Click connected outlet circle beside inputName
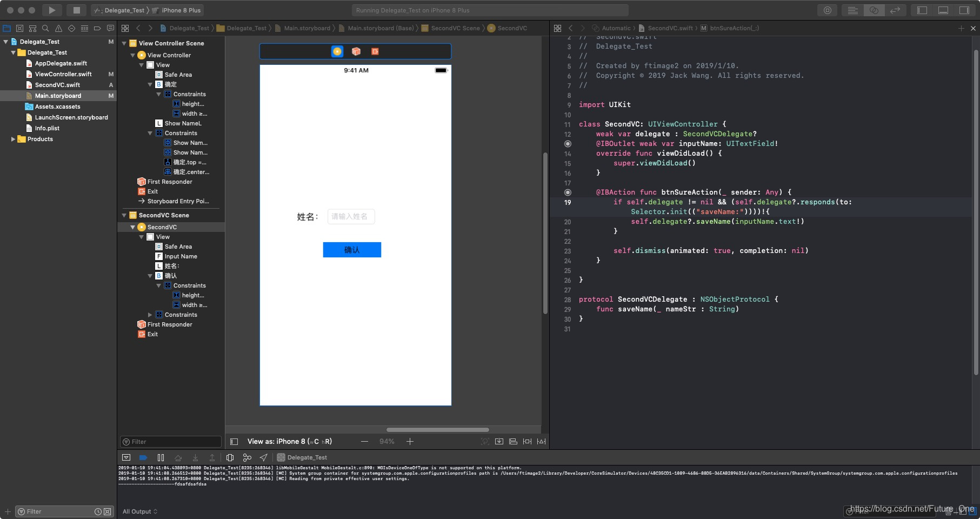The image size is (980, 519). click(568, 144)
